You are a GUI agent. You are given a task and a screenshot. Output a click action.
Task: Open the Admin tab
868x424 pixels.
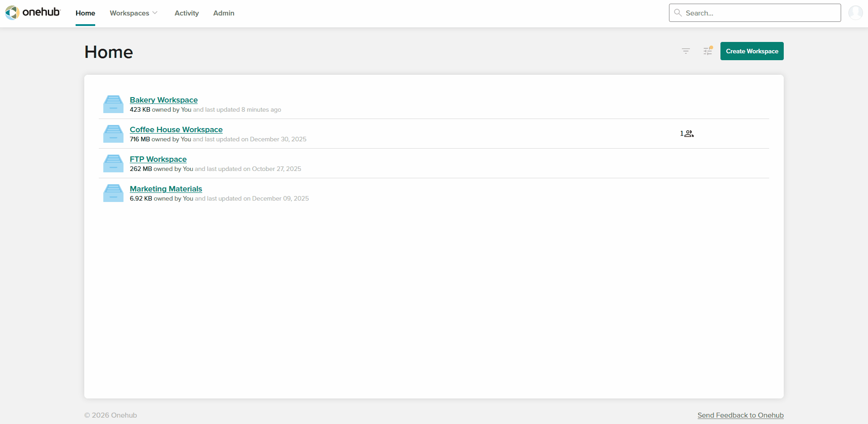tap(224, 13)
